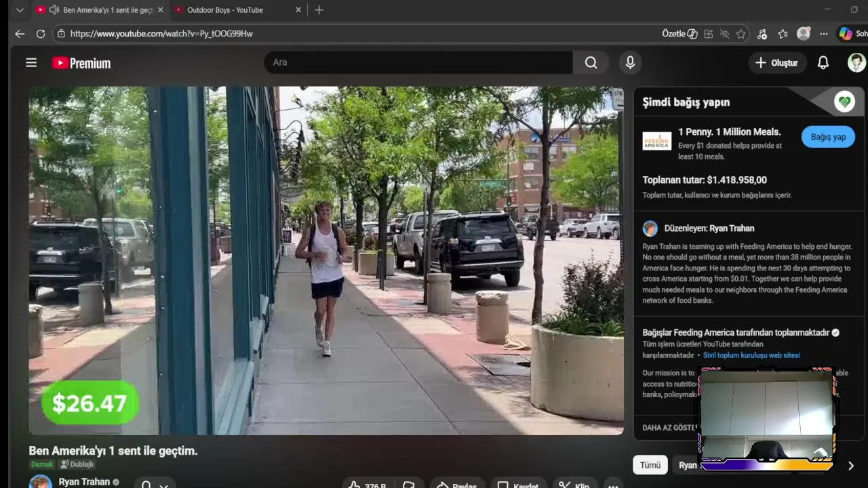Select the Ryan filter chip

tap(687, 465)
